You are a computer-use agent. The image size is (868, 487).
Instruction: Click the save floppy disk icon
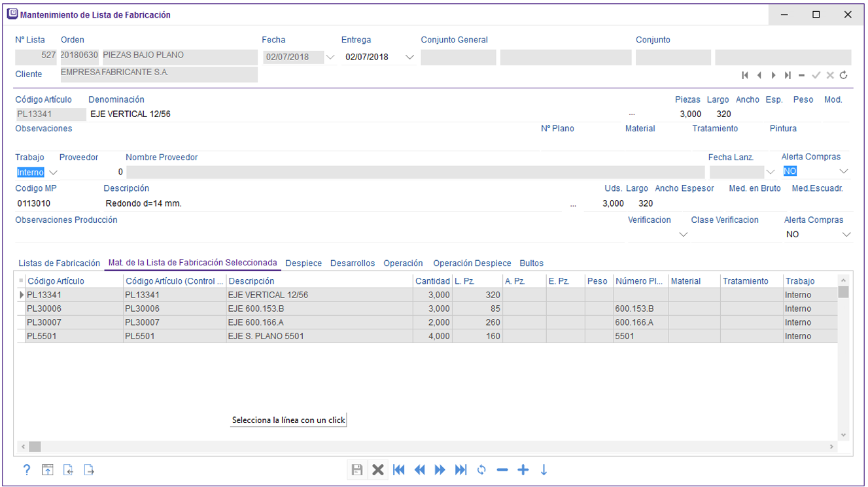(x=357, y=469)
